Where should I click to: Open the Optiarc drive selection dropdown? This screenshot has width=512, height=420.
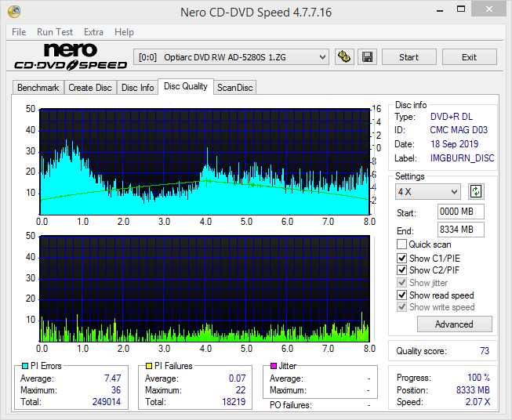click(231, 57)
